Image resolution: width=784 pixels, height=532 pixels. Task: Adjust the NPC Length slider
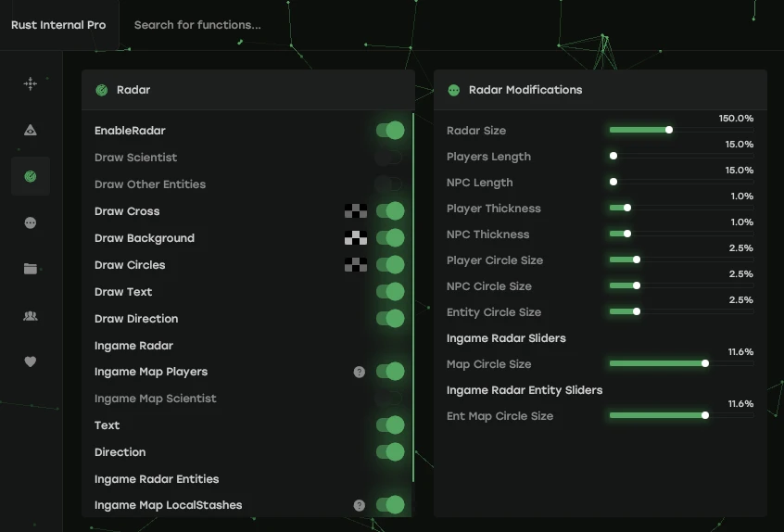pos(681,182)
